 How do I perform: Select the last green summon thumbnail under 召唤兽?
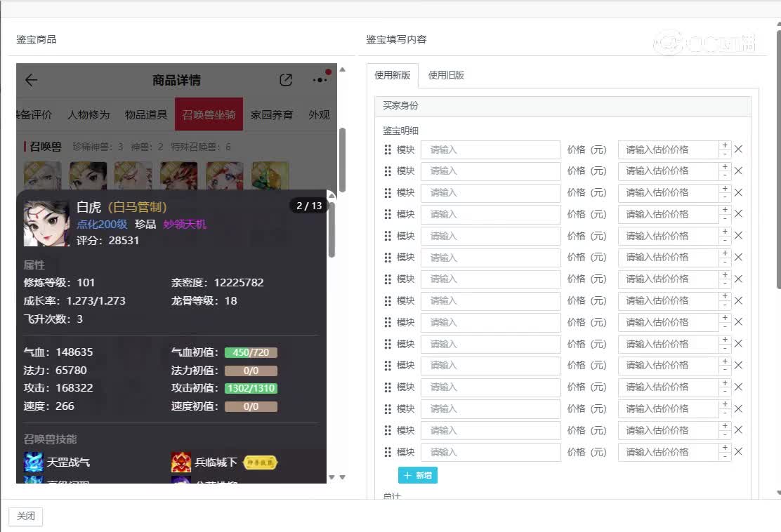(x=270, y=175)
